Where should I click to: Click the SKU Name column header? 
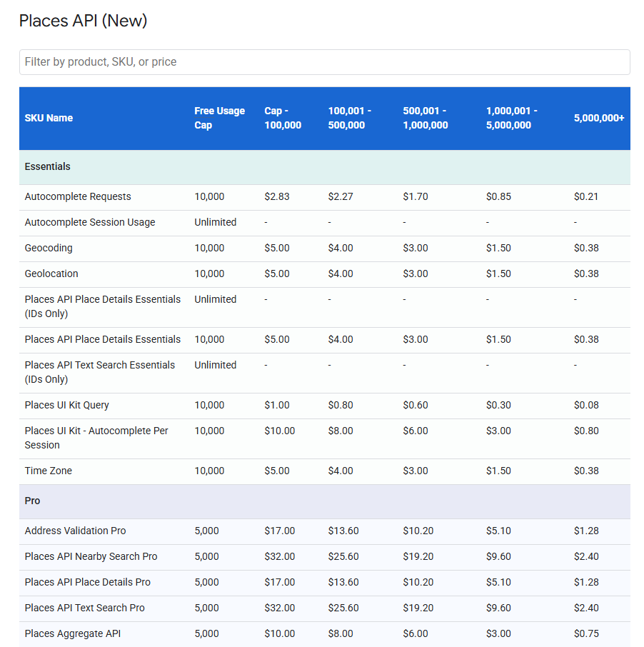tap(49, 118)
